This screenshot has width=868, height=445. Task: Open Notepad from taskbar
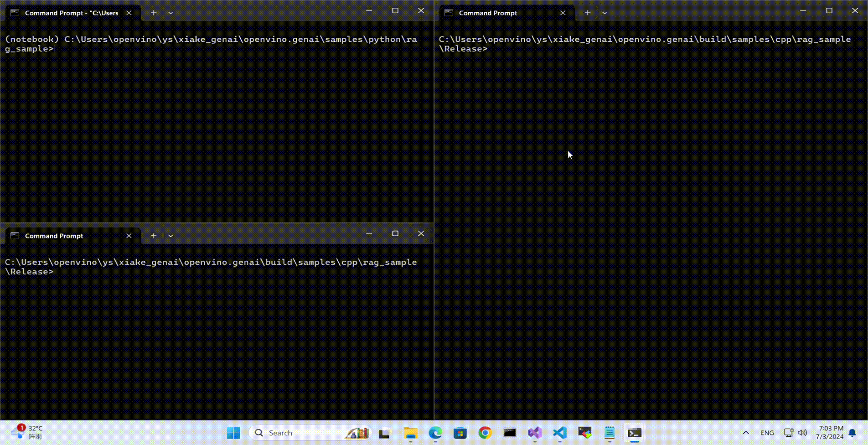[610, 433]
